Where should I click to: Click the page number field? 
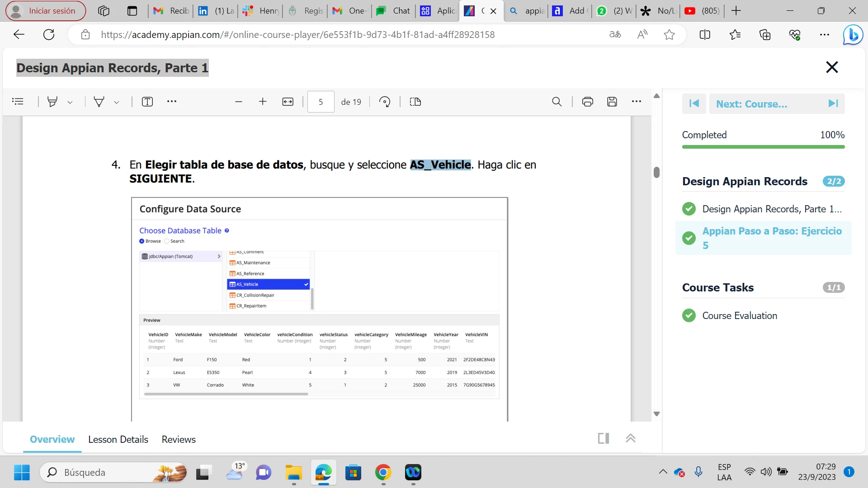point(321,102)
